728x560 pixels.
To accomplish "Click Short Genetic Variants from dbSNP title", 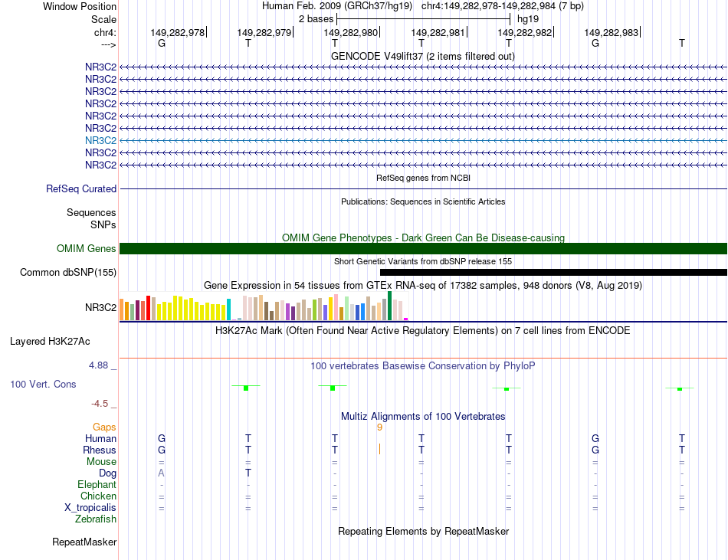I will click(x=423, y=262).
